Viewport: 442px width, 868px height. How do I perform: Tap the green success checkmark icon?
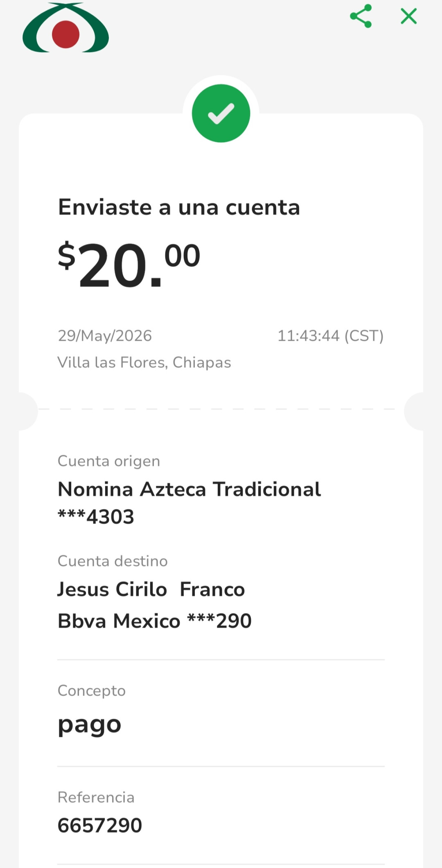(x=221, y=113)
